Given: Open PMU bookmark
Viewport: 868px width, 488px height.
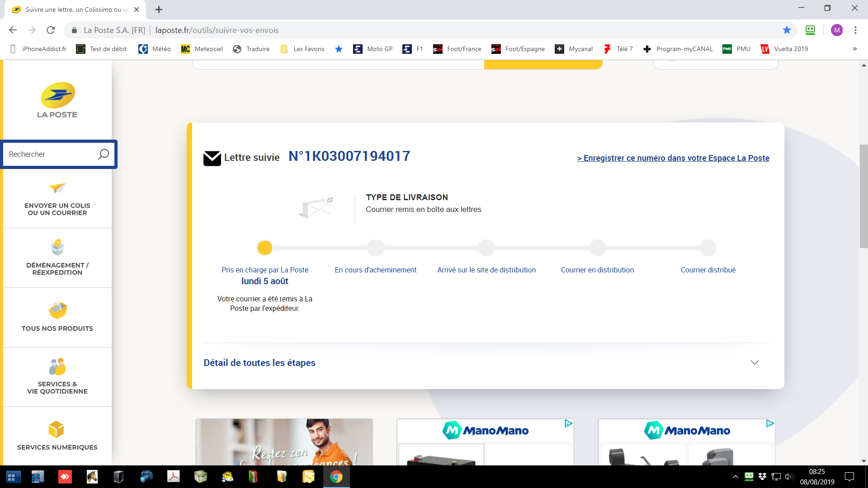Looking at the screenshot, I should pos(736,49).
